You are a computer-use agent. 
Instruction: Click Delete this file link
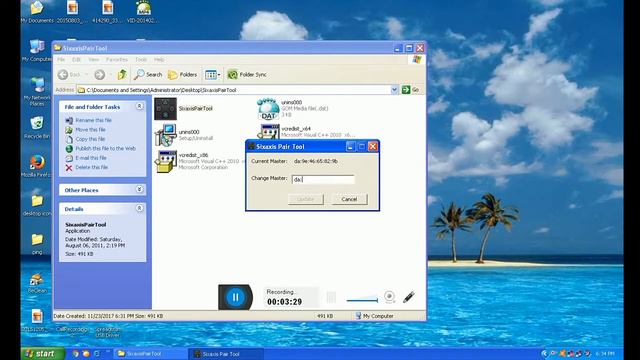tap(92, 167)
